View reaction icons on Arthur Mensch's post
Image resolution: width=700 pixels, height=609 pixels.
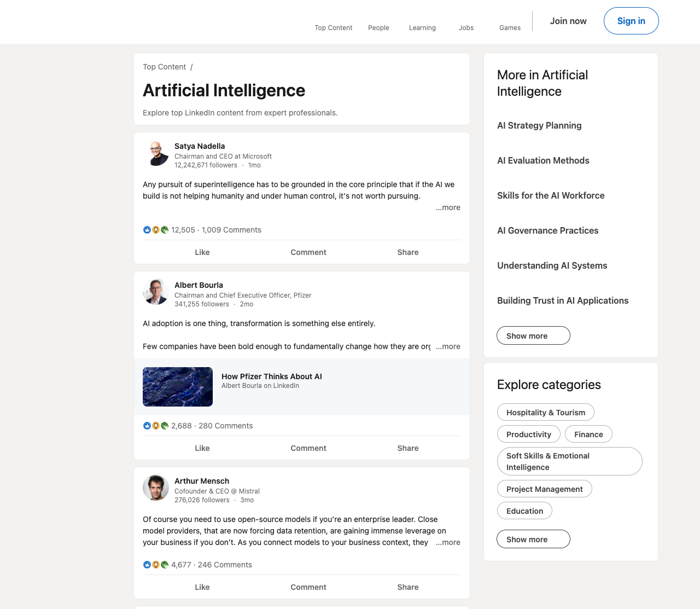click(x=156, y=565)
